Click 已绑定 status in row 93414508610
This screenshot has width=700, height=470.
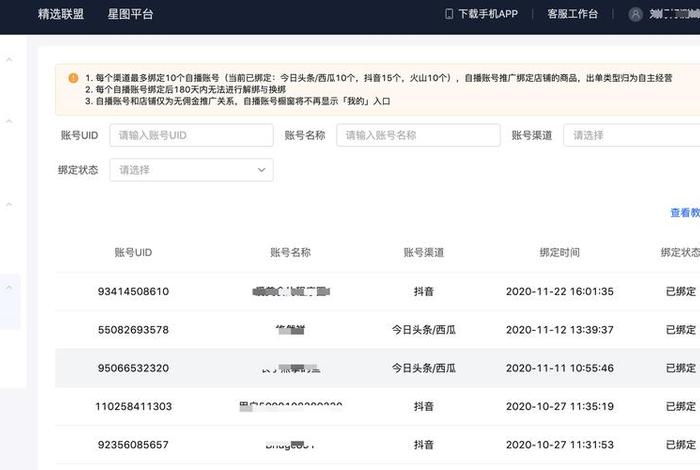click(x=681, y=291)
